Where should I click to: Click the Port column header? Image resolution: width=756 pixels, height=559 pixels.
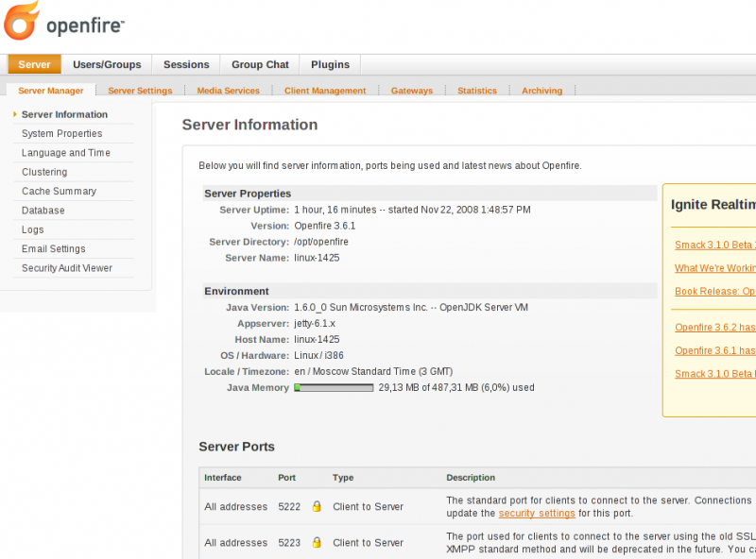click(x=287, y=478)
